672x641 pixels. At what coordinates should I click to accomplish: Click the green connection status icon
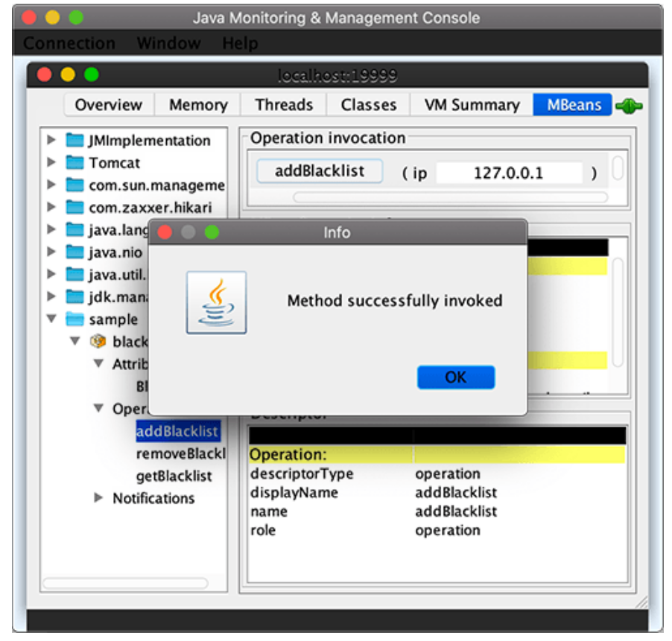[x=629, y=106]
